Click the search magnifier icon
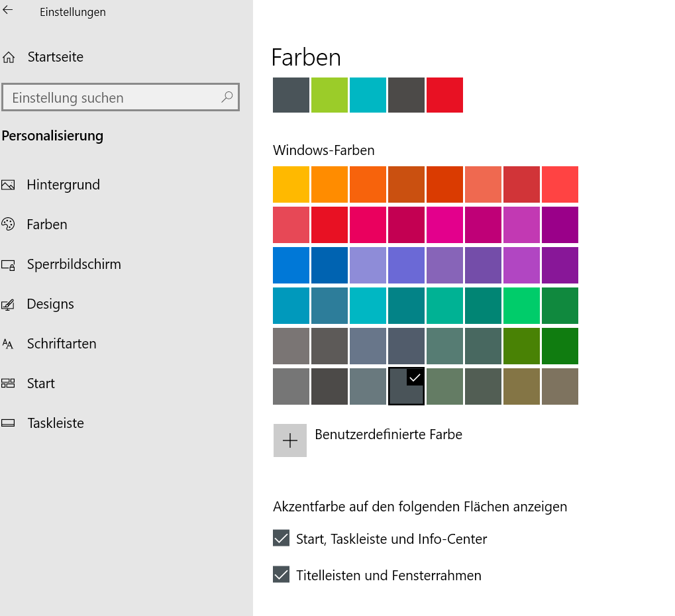This screenshot has height=616, width=675. [227, 97]
